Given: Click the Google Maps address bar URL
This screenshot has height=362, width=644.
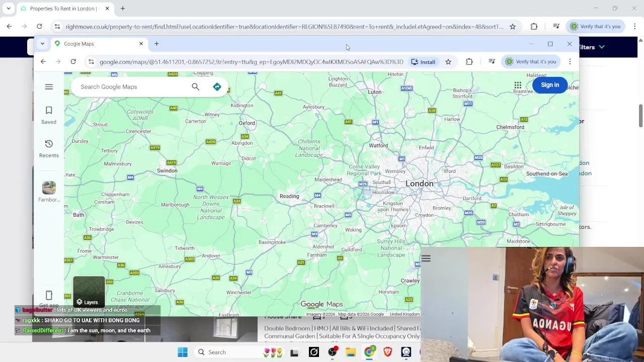Looking at the screenshot, I should pyautogui.click(x=251, y=62).
